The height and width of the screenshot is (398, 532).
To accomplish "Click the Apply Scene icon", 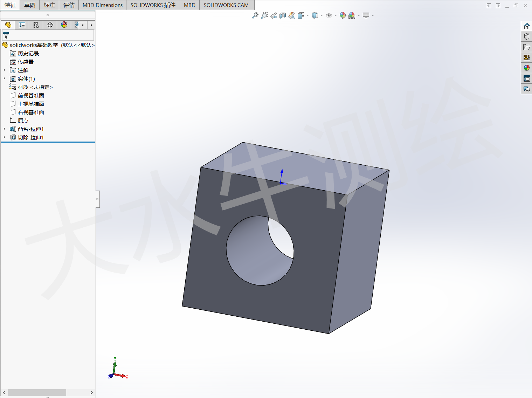I will coord(352,15).
